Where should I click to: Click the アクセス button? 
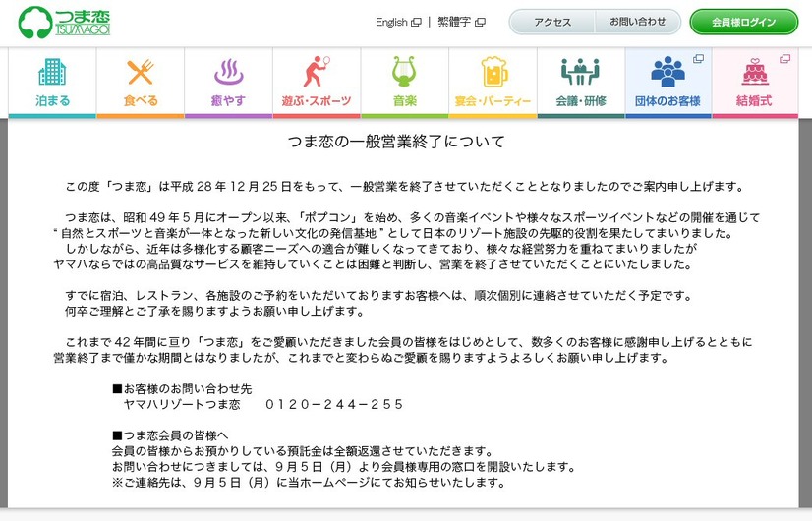pyautogui.click(x=552, y=22)
